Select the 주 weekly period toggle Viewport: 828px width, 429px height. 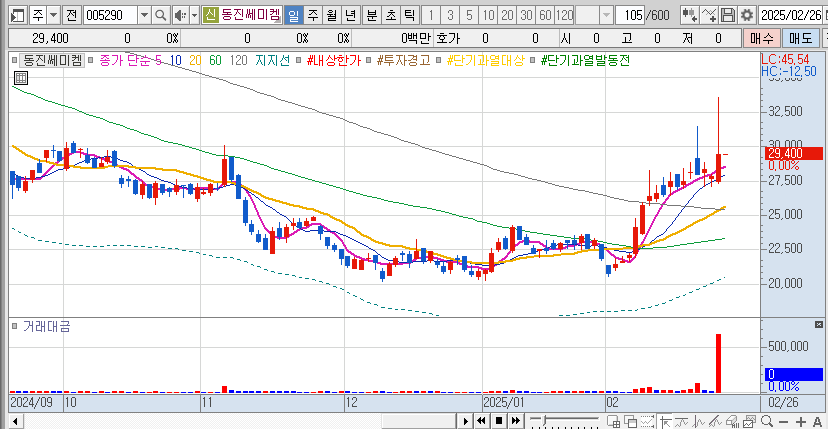(313, 15)
